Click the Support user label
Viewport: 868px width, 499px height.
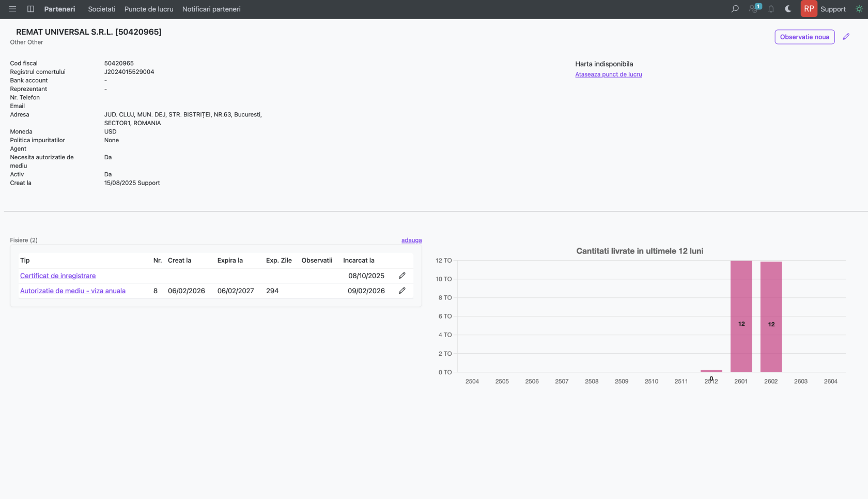tap(833, 9)
